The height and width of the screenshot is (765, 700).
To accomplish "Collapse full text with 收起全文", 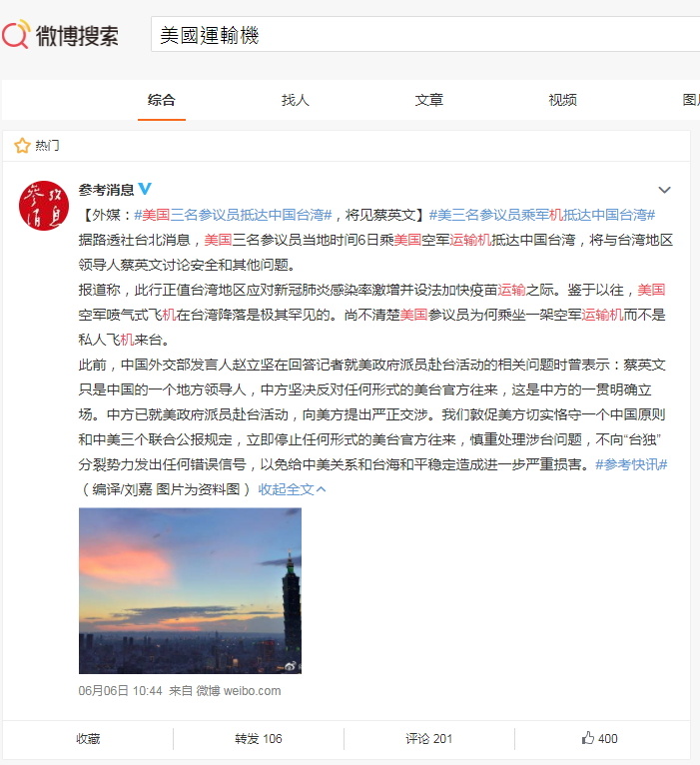I will 292,489.
